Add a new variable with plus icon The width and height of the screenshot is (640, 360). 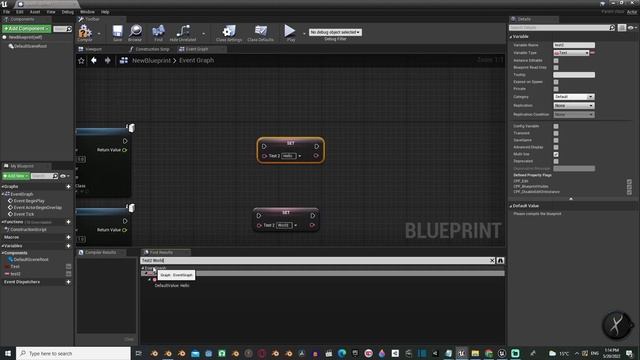coord(69,246)
